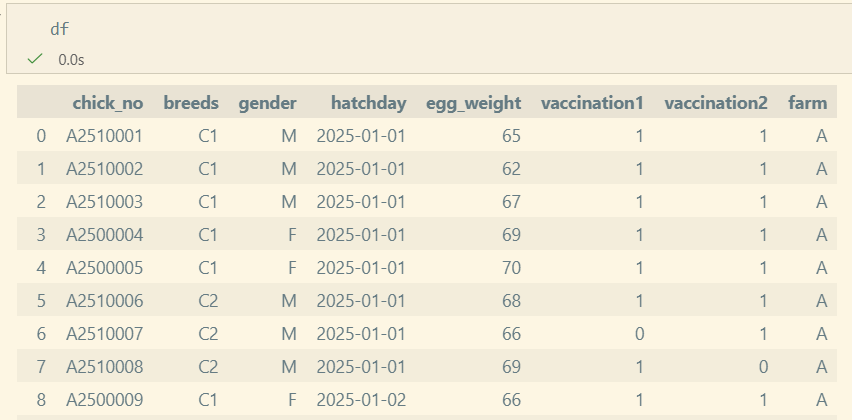The height and width of the screenshot is (420, 852).
Task: Click egg weight value 70
Action: pos(511,268)
